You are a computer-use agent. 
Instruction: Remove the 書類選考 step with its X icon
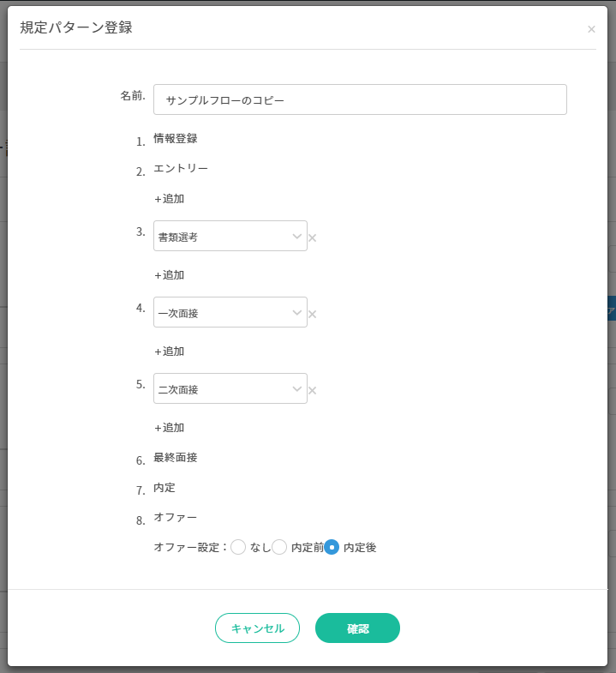pyautogui.click(x=313, y=237)
